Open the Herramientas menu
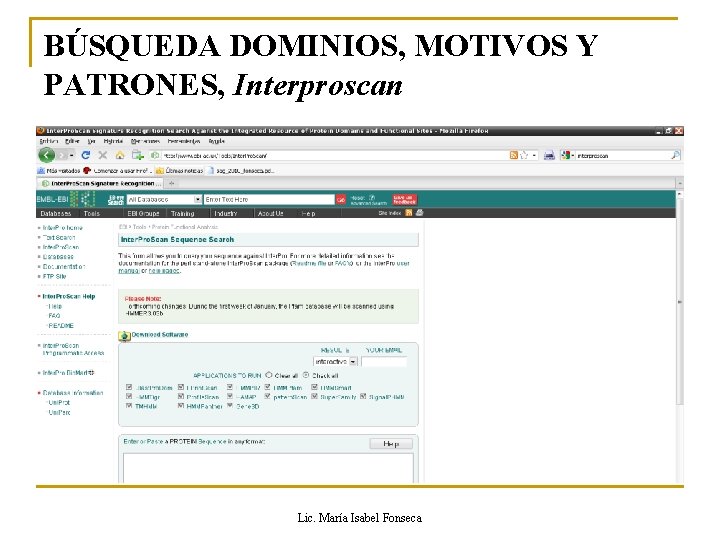The width and height of the screenshot is (720, 540). (x=184, y=141)
